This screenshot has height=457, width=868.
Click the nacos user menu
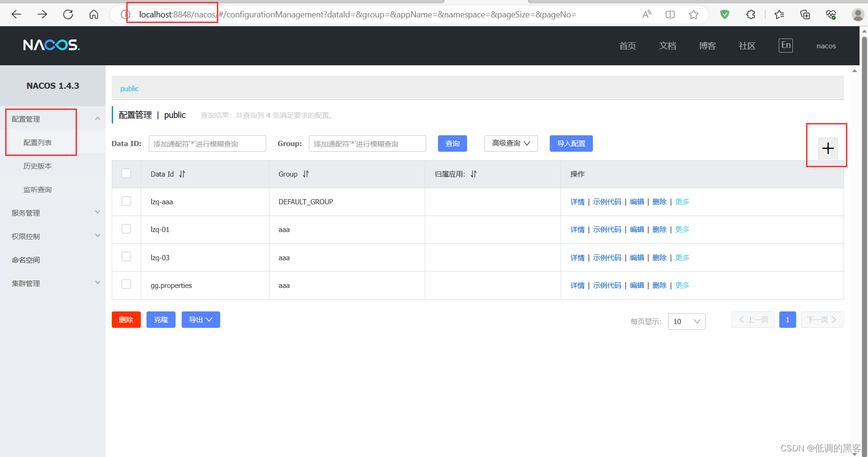[x=826, y=46]
